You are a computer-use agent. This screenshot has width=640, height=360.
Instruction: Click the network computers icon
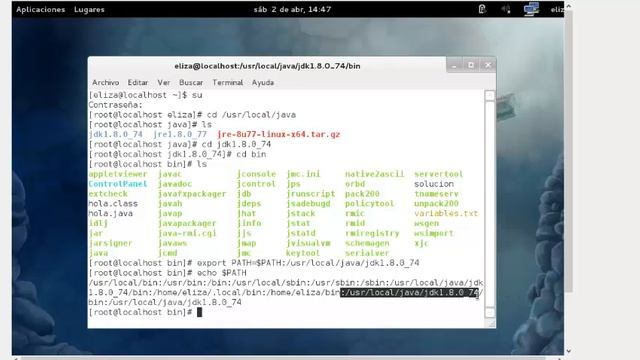pos(531,9)
